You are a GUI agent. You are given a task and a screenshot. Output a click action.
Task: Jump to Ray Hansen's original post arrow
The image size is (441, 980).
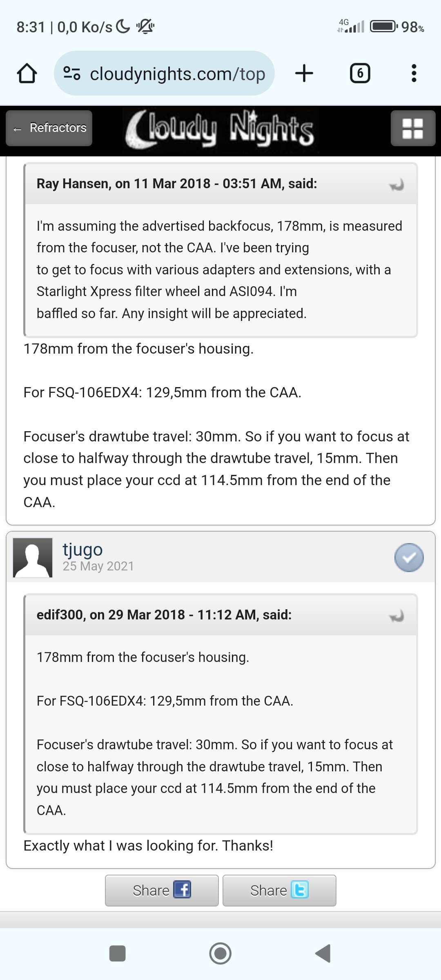pos(396,185)
